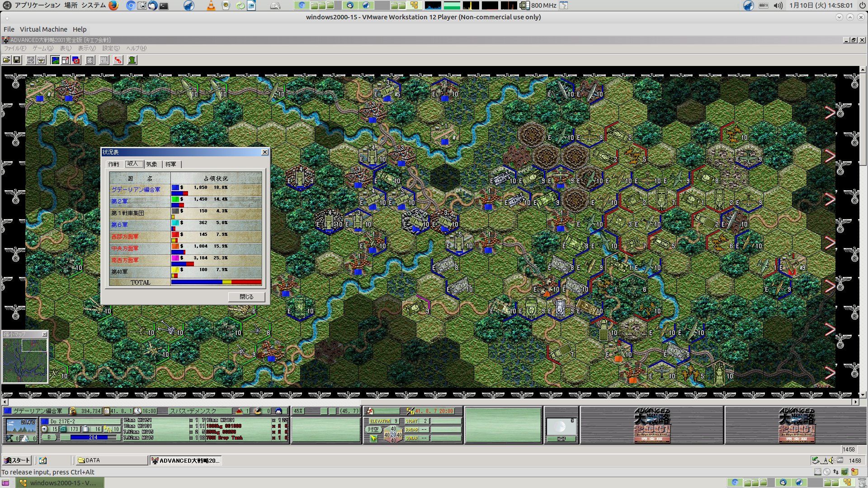The height and width of the screenshot is (488, 868).
Task: Click the グデーリアン編合軍 row name
Action: pyautogui.click(x=136, y=190)
